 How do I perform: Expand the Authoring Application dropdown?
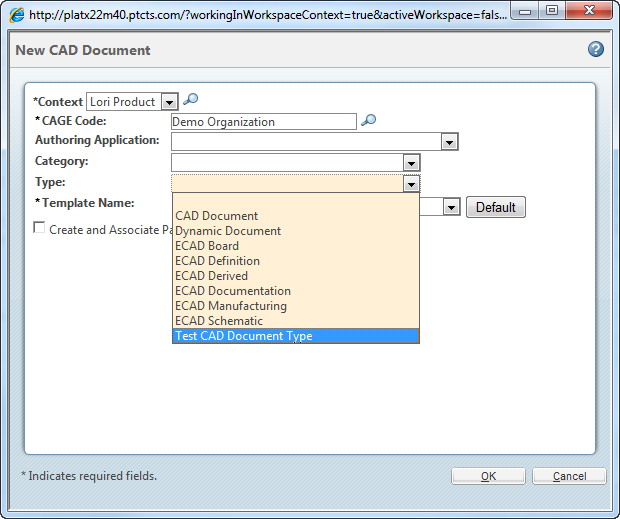point(449,142)
